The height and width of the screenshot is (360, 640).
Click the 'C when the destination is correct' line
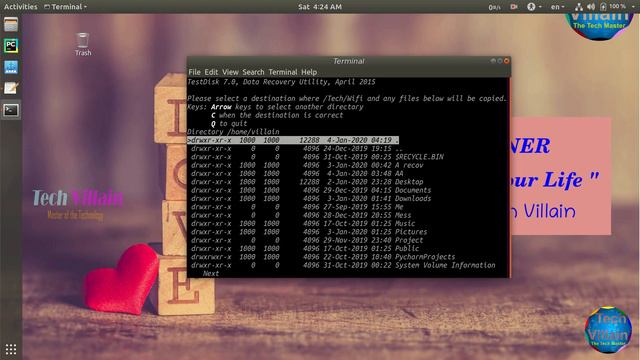pyautogui.click(x=277, y=115)
